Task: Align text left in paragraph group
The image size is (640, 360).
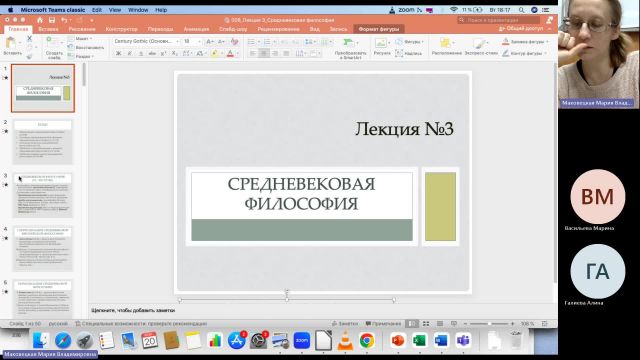Action: click(253, 53)
